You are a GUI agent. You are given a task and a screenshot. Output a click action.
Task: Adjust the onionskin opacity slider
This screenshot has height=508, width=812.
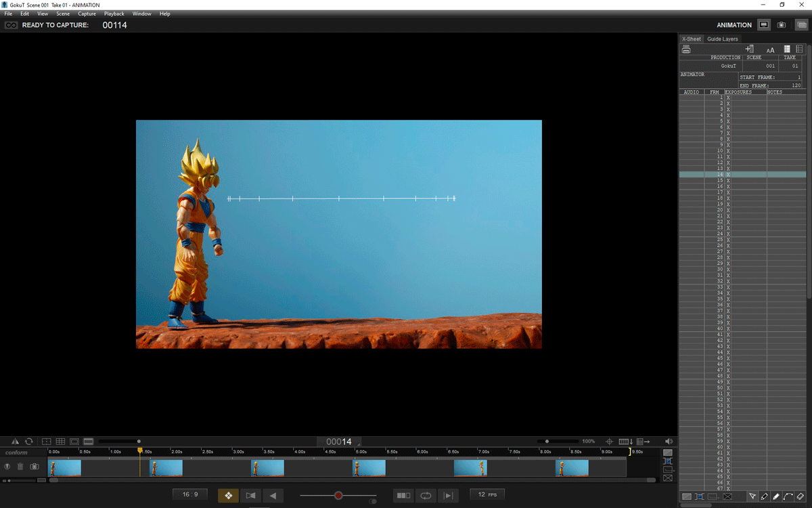point(338,496)
